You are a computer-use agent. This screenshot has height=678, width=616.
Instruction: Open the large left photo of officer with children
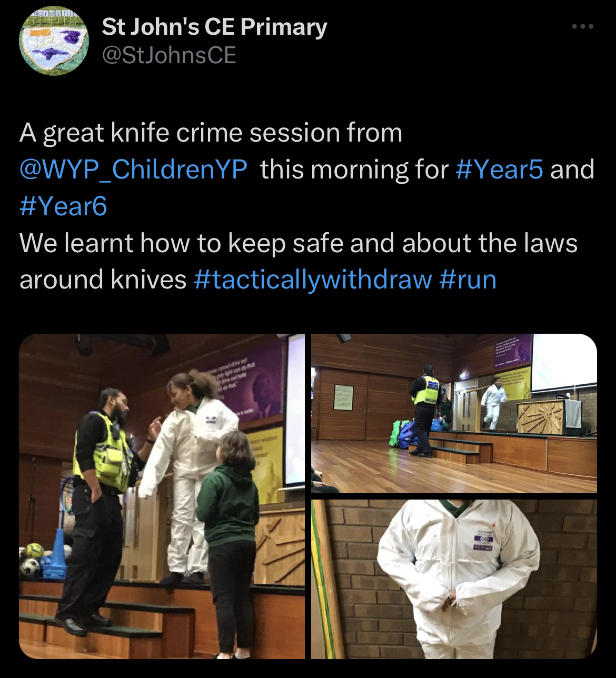[x=162, y=496]
